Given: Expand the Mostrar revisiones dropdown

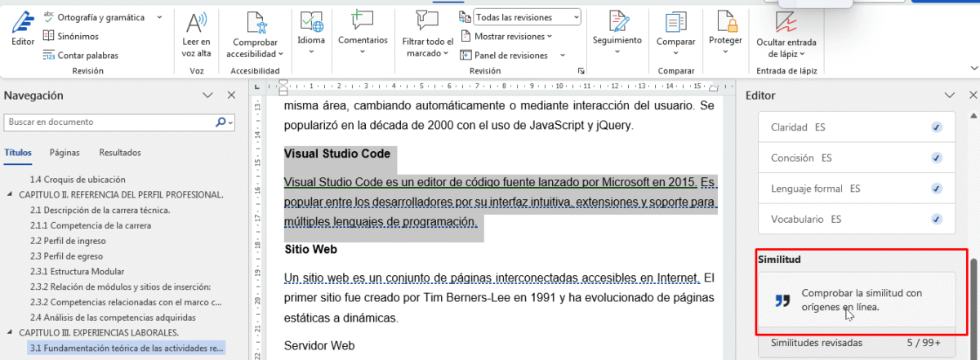Looking at the screenshot, I should coord(506,36).
